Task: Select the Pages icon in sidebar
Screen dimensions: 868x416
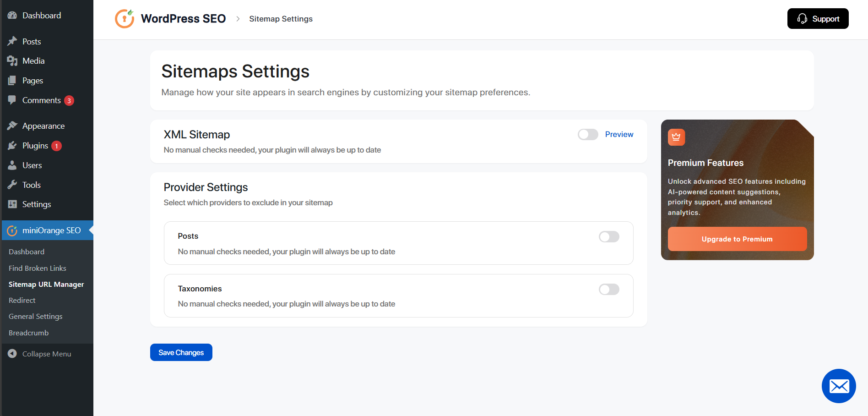Action: pyautogui.click(x=12, y=80)
